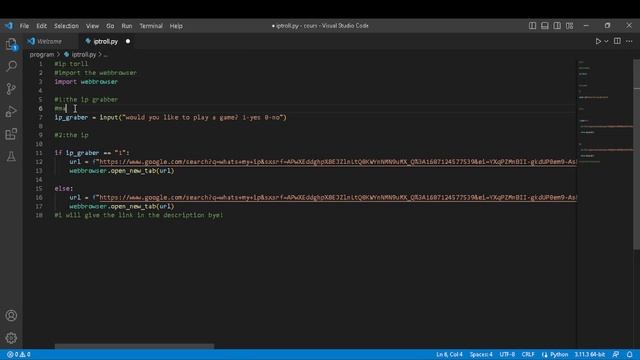Open editor More Actions ellipsis

pyautogui.click(x=629, y=41)
